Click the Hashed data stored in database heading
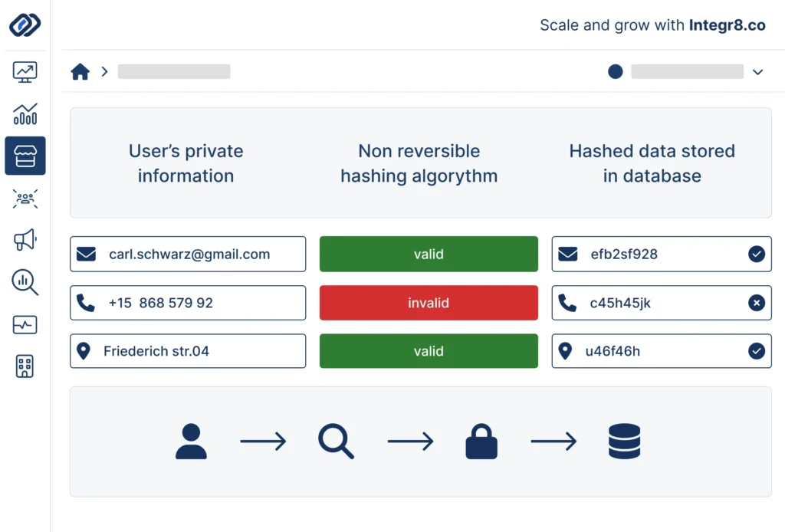Image resolution: width=785 pixels, height=532 pixels. pos(652,163)
